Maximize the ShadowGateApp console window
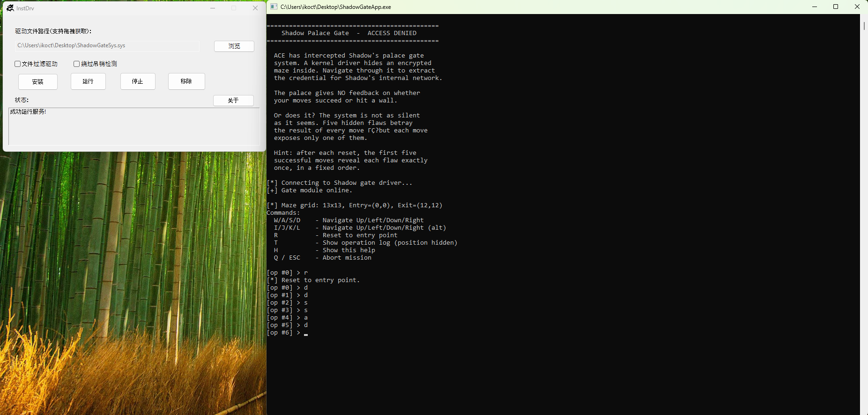 (836, 7)
